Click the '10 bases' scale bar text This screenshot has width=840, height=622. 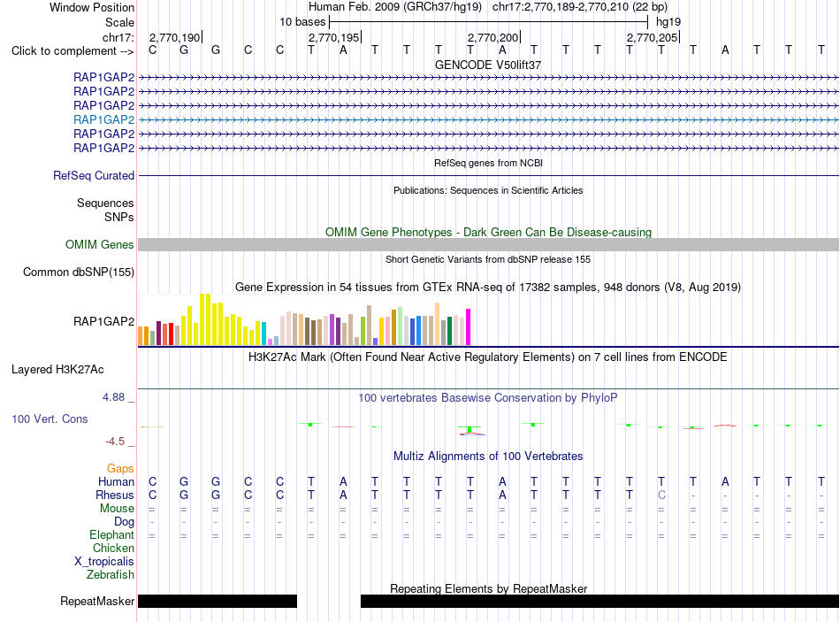302,22
